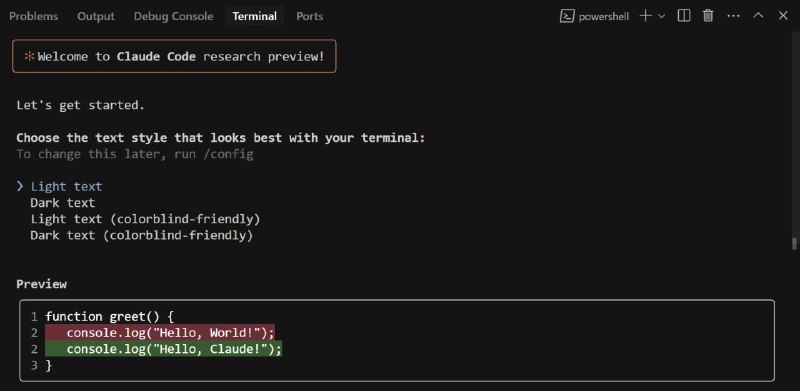Switch to the Output tab
The image size is (800, 391).
[x=96, y=16]
